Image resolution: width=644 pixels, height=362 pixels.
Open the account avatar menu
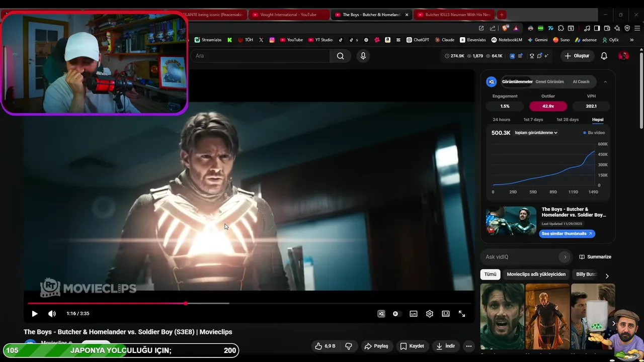coord(623,56)
